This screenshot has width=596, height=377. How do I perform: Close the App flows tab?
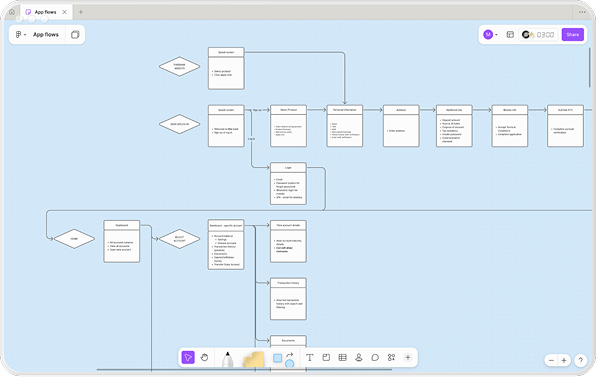click(65, 12)
